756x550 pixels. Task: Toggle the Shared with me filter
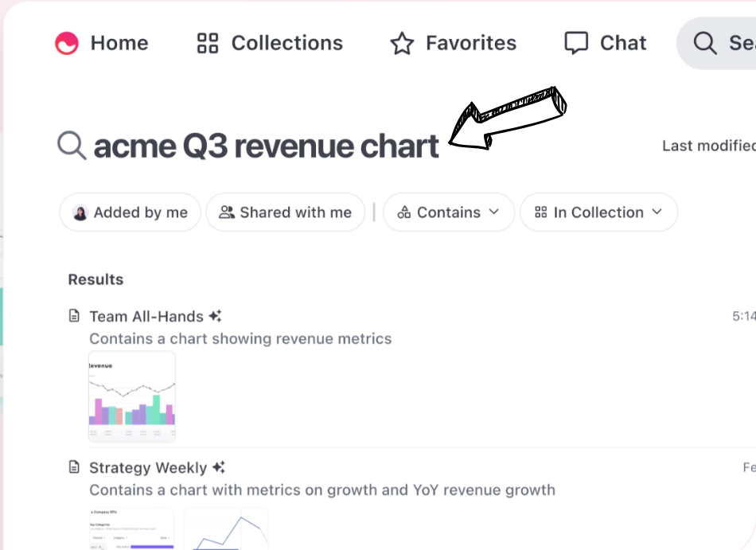(285, 213)
